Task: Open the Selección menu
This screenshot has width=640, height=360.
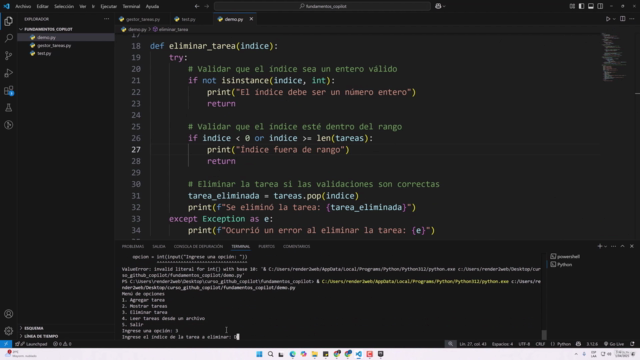Action: click(x=64, y=6)
